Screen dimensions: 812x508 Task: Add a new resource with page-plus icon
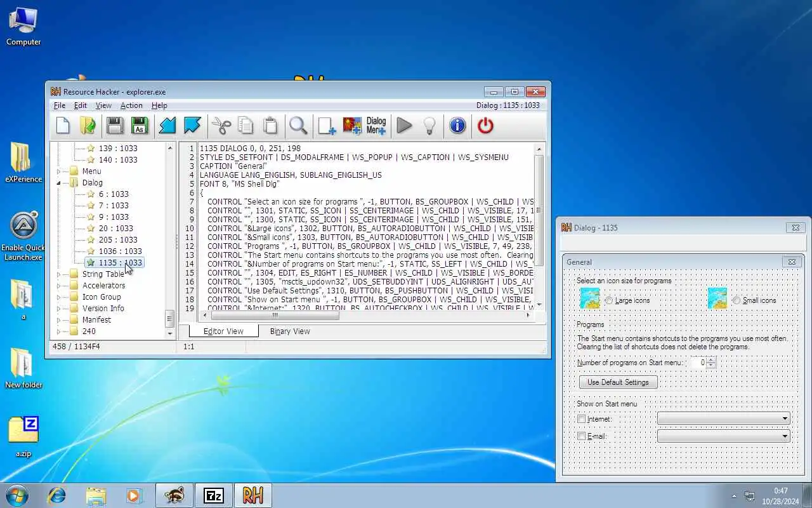coord(327,126)
